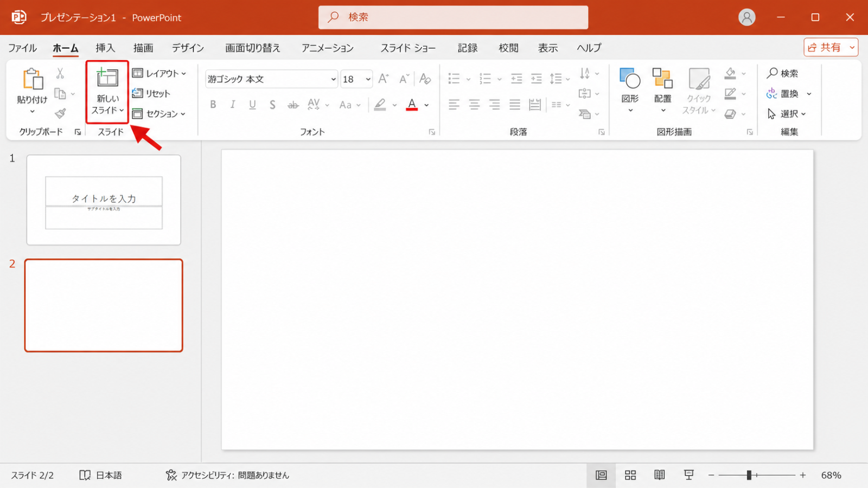This screenshot has width=868, height=488.
Task: Open the font name combo box
Action: tap(271, 79)
